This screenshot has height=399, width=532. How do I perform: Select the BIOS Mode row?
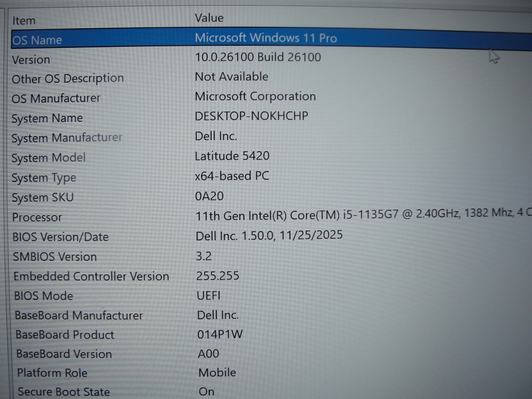coord(44,296)
